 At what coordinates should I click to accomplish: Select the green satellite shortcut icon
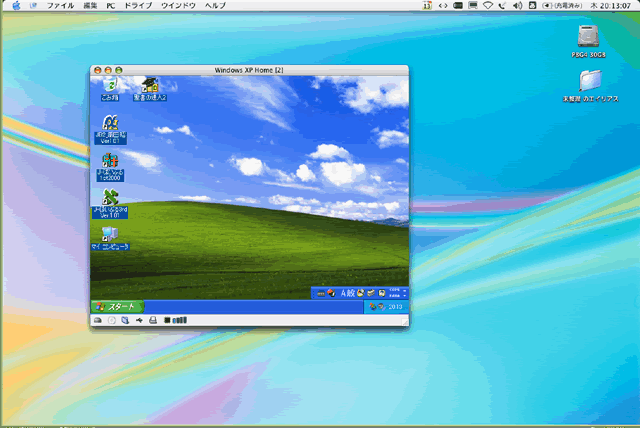[x=110, y=197]
